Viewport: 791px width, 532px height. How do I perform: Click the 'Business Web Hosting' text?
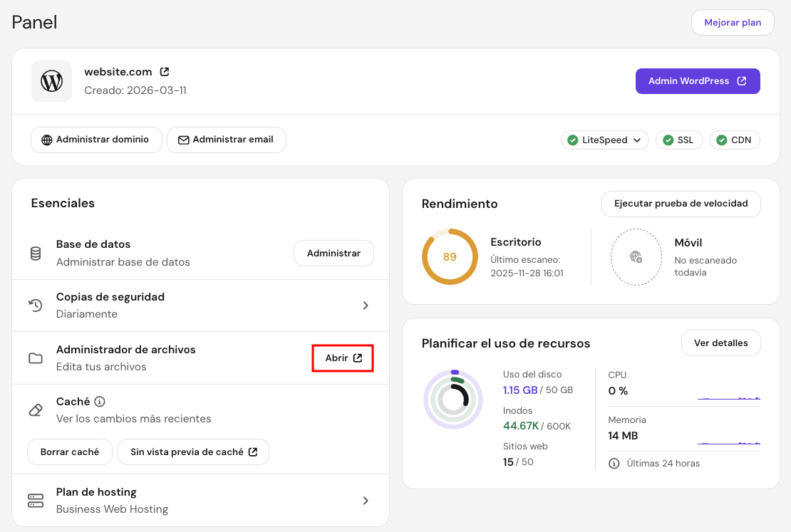tap(112, 508)
